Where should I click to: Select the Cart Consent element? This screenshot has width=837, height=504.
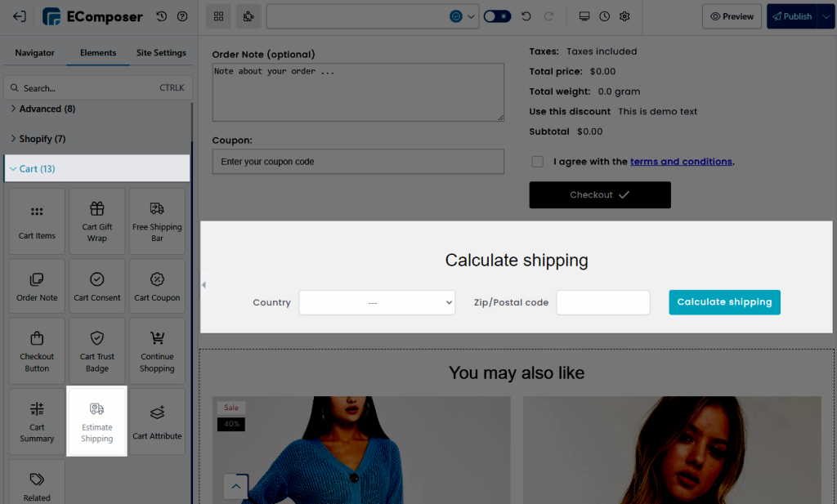(97, 287)
